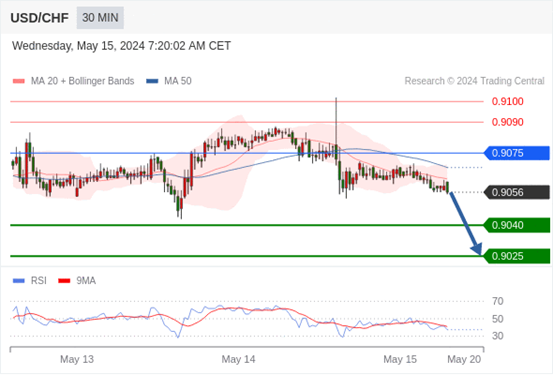The width and height of the screenshot is (553, 375).
Task: Click the May 20 date axis label
Action: (464, 359)
